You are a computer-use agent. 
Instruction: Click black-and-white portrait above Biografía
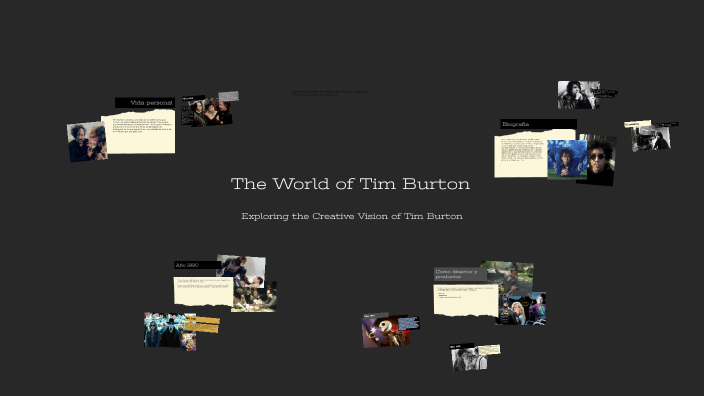coord(579,95)
